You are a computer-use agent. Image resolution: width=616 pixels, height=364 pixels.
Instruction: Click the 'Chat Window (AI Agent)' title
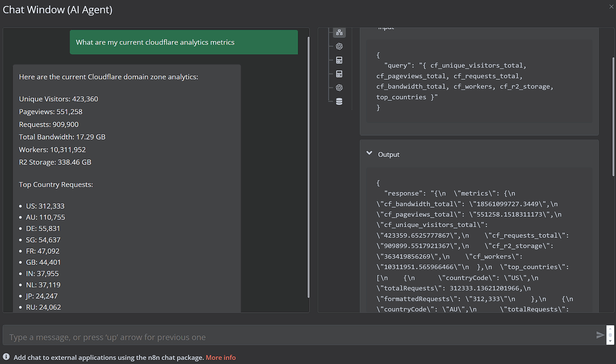pyautogui.click(x=57, y=9)
